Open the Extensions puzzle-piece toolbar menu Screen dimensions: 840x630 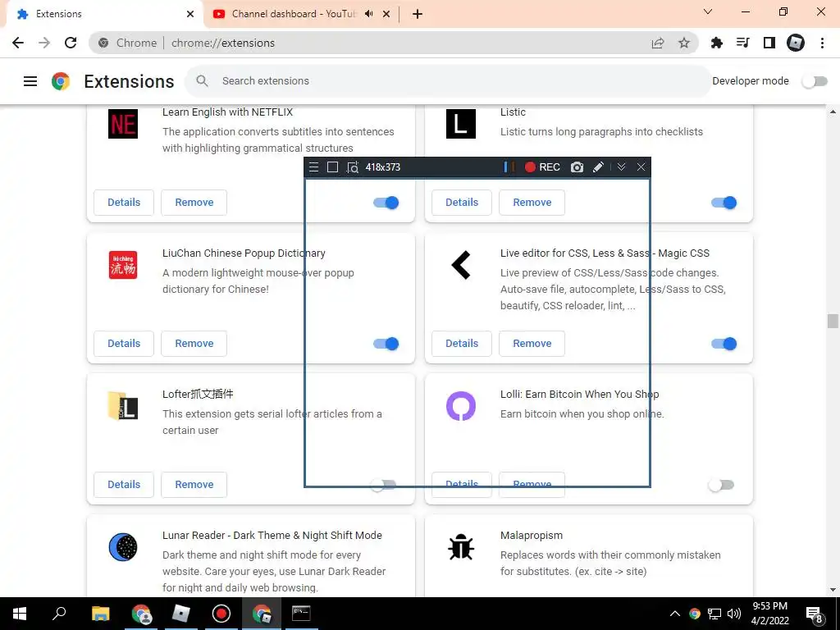pyautogui.click(x=716, y=43)
